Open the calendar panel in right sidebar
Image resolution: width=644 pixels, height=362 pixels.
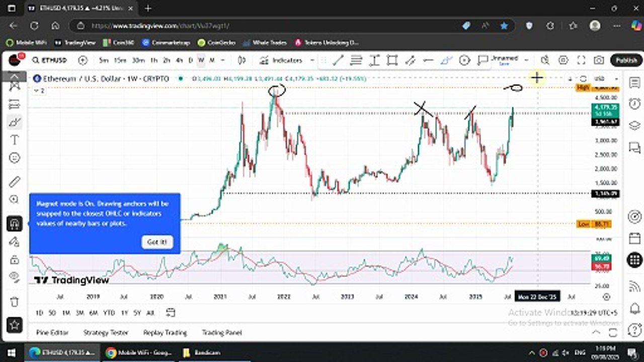click(x=634, y=238)
